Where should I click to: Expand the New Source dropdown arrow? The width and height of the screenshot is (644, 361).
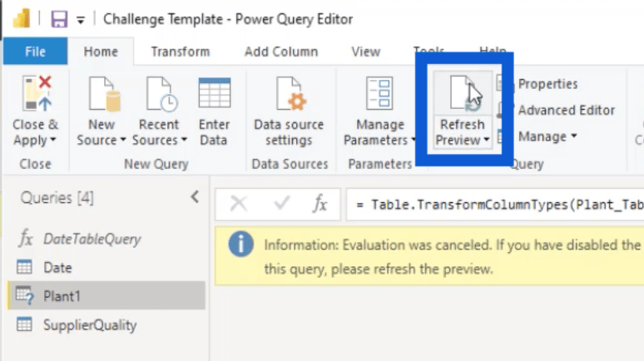pyautogui.click(x=123, y=140)
